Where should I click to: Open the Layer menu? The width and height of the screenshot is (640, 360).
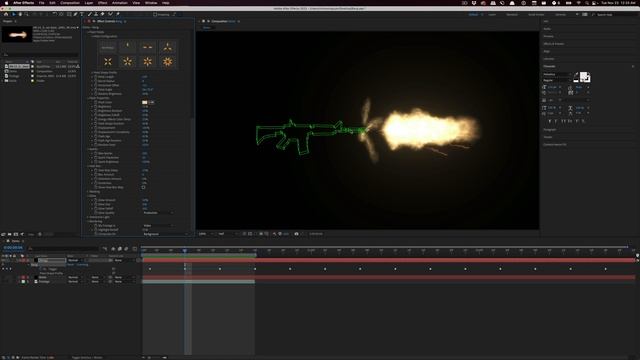click(89, 3)
